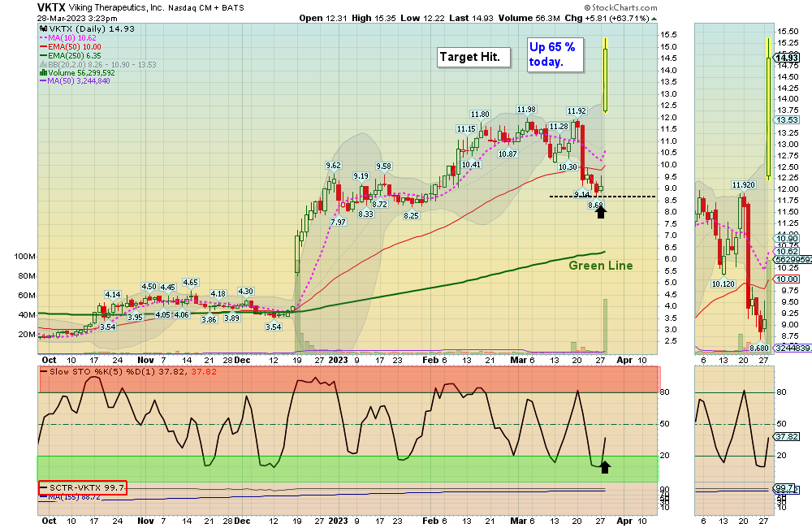This screenshot has height=528, width=812.
Task: Click the EMA(50) red line legend icon
Action: (42, 47)
